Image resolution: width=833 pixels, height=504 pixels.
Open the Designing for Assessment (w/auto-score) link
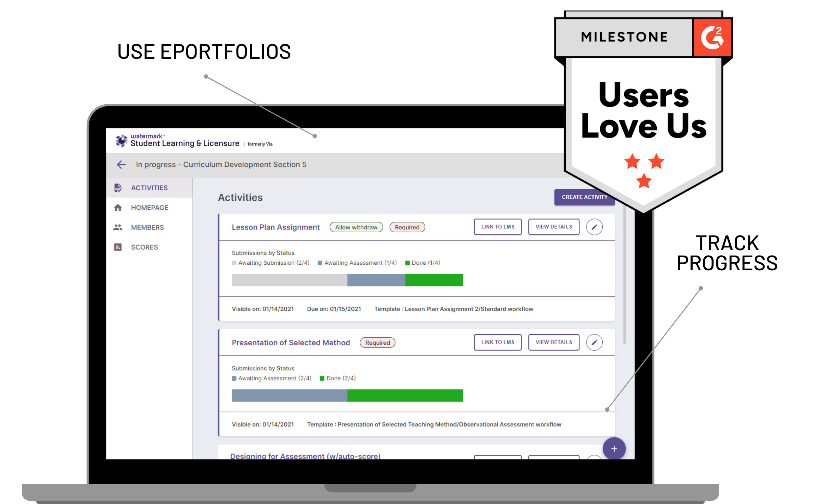point(305,456)
